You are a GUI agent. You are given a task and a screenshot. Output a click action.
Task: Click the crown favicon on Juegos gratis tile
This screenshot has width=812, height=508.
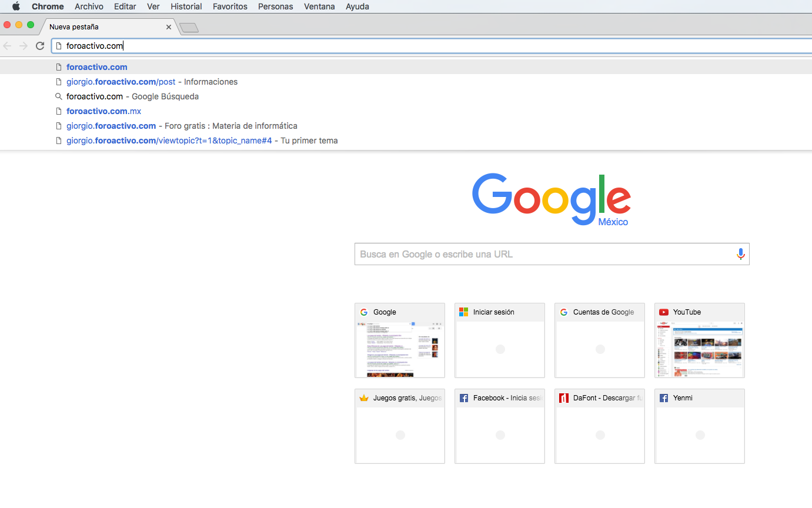click(364, 398)
